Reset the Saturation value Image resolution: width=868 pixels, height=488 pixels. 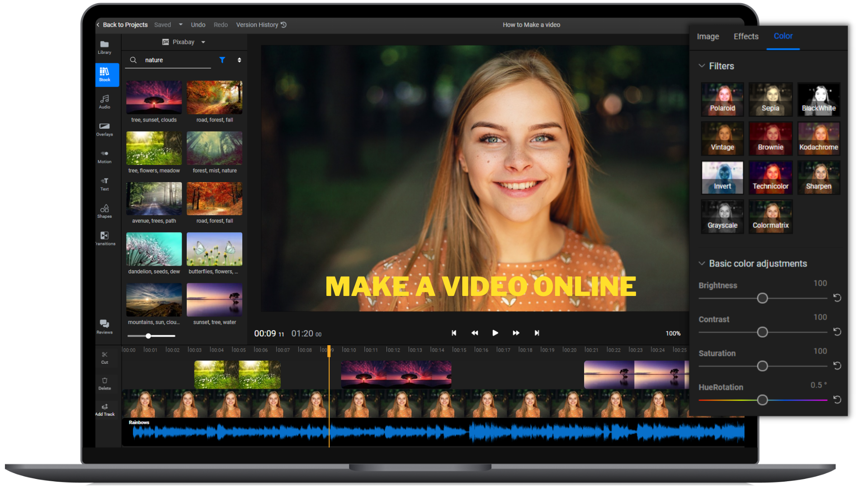(x=837, y=366)
